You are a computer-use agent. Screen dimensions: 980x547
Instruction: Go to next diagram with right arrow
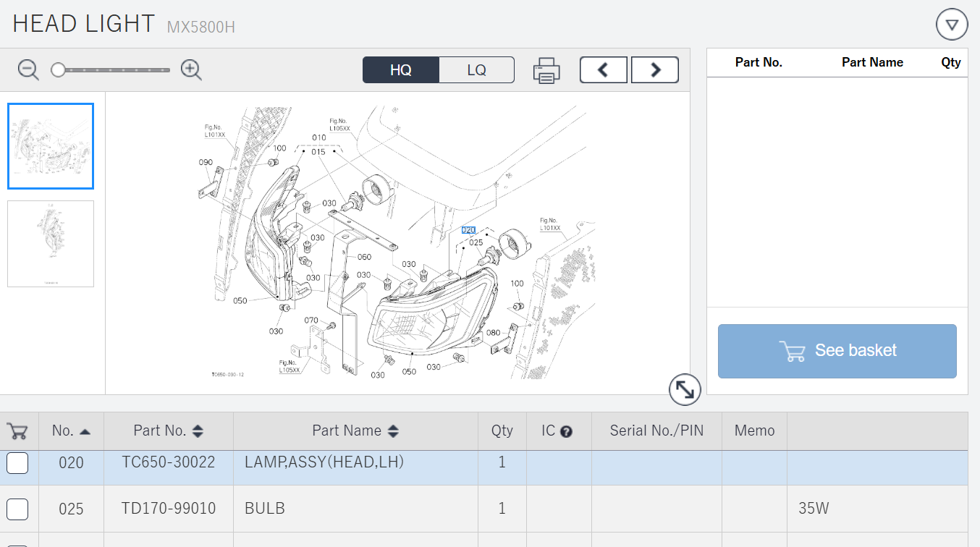click(655, 70)
